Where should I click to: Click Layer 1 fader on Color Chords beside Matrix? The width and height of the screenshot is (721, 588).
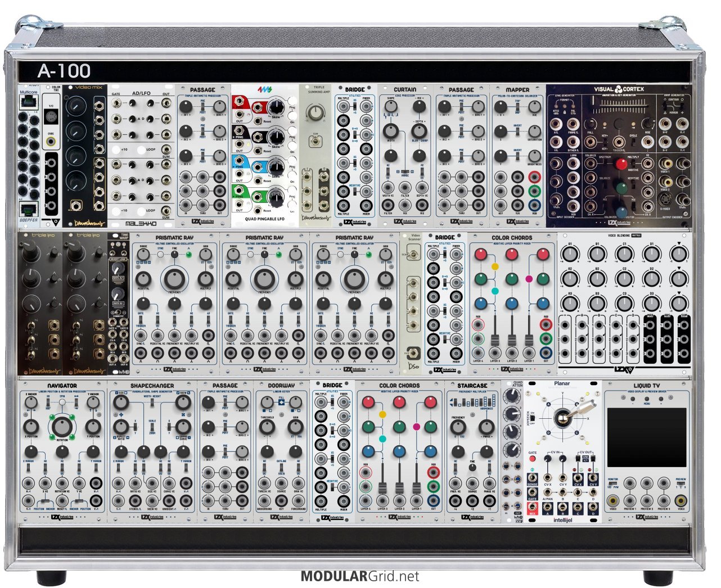coord(529,341)
